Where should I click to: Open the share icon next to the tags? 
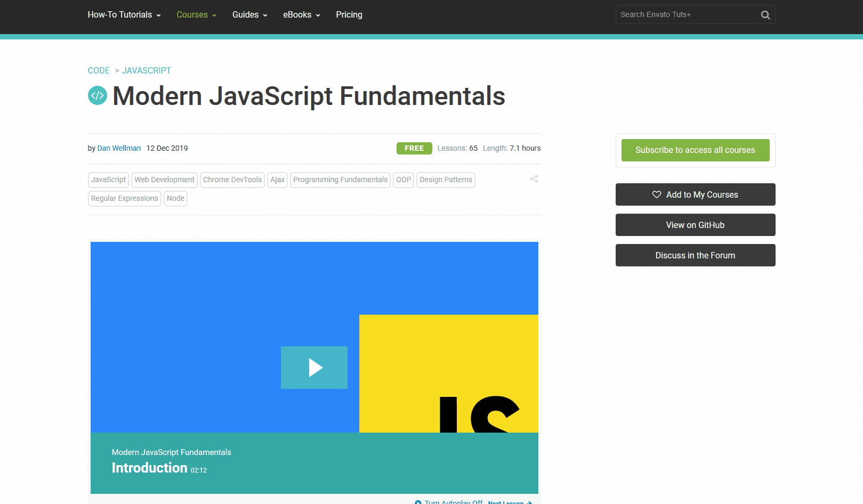[534, 179]
